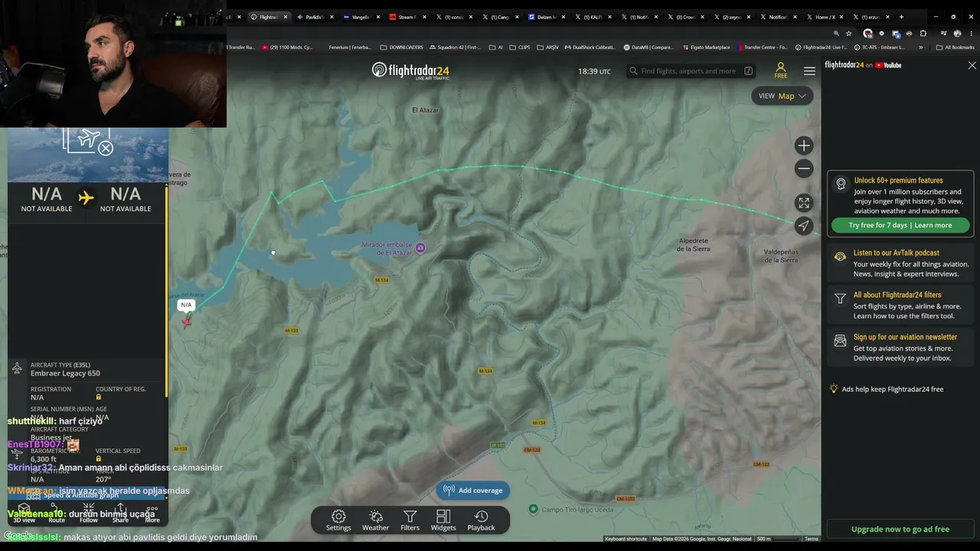
Task: Click the aircraft photo unavailable icon
Action: 90,141
